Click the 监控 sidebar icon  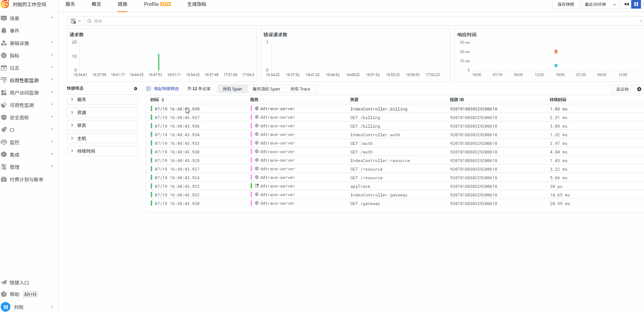tap(4, 142)
